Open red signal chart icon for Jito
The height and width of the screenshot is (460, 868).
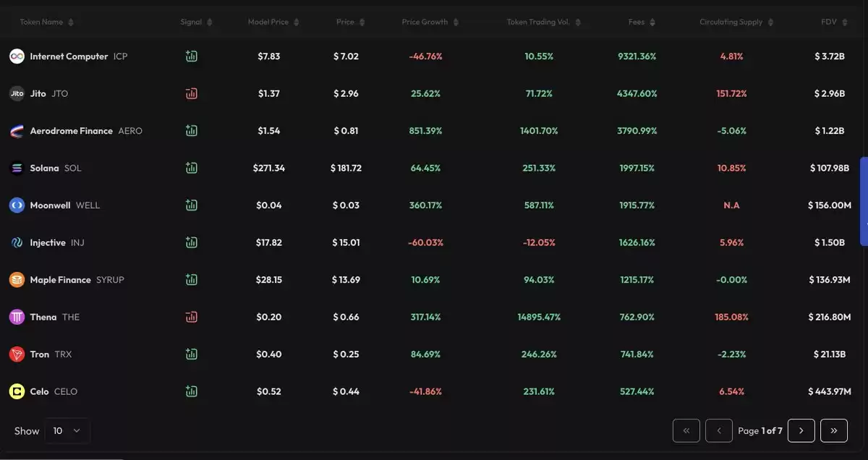(x=191, y=93)
